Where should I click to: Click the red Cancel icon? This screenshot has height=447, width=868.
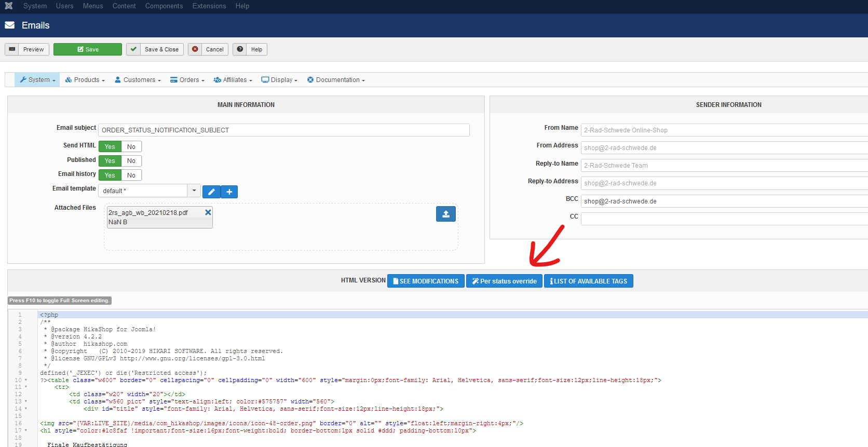[195, 49]
